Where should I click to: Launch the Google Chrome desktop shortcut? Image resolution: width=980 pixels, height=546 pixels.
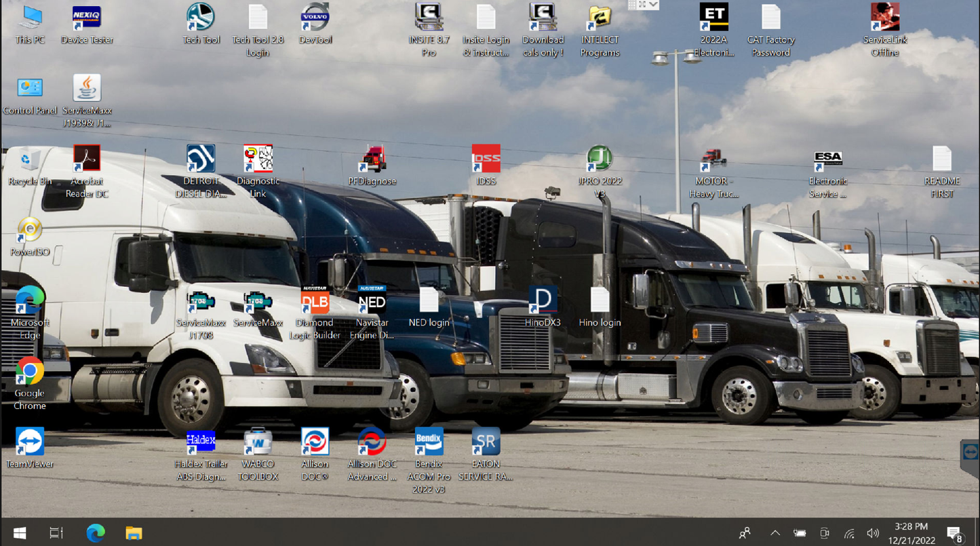click(30, 384)
